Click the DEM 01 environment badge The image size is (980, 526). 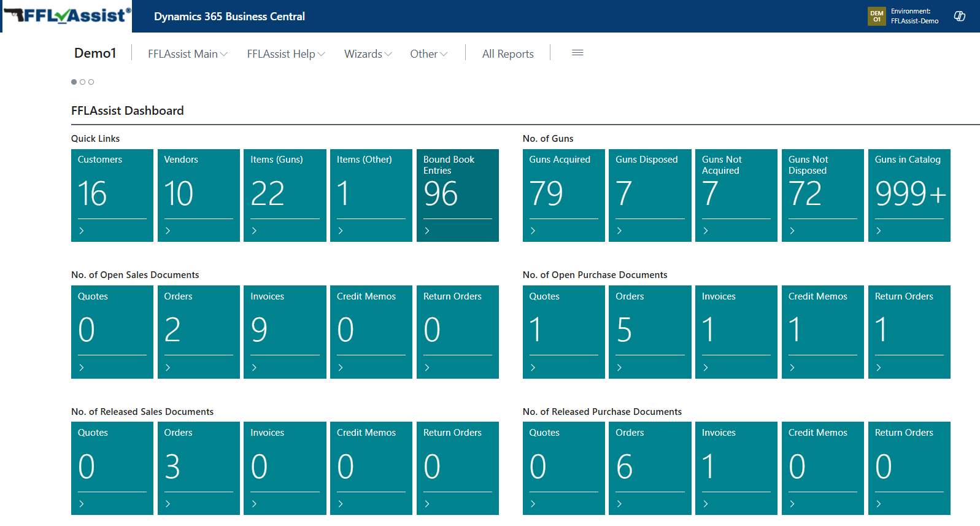pyautogui.click(x=877, y=16)
